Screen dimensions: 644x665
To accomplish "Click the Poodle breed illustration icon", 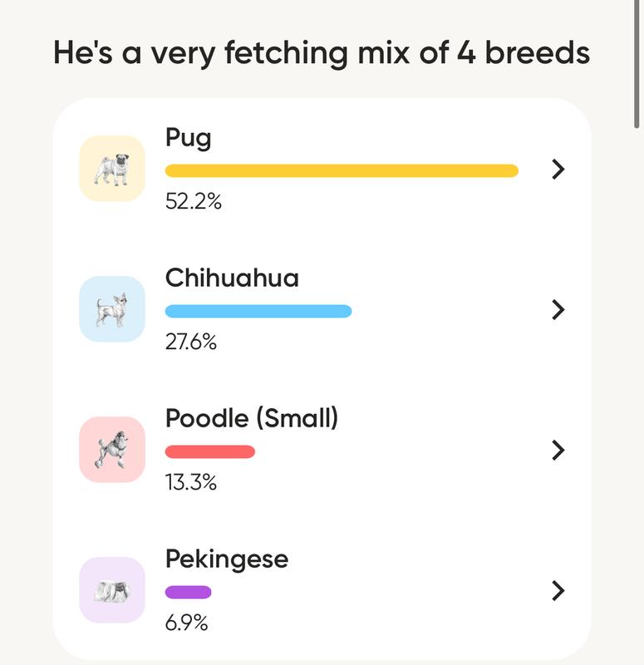I will tap(111, 450).
